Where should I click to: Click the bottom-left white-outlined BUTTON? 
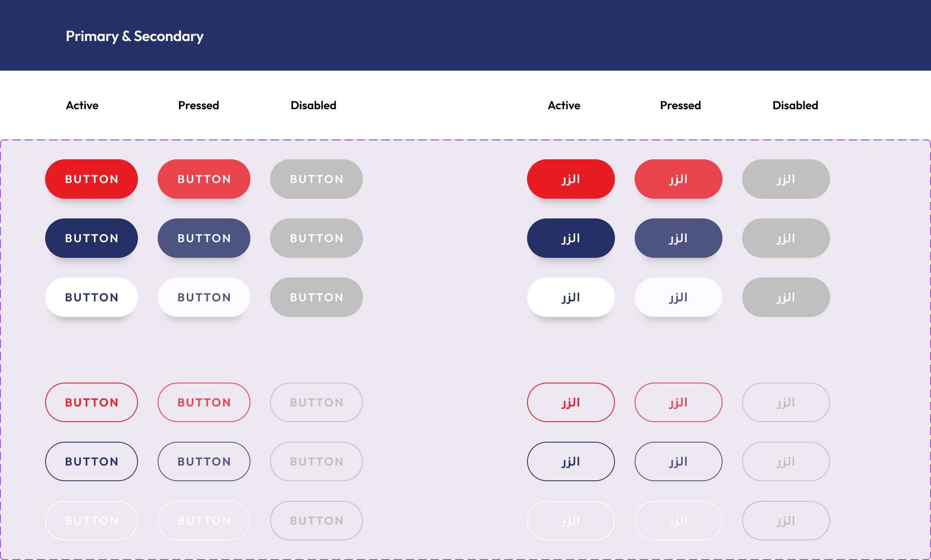91,521
